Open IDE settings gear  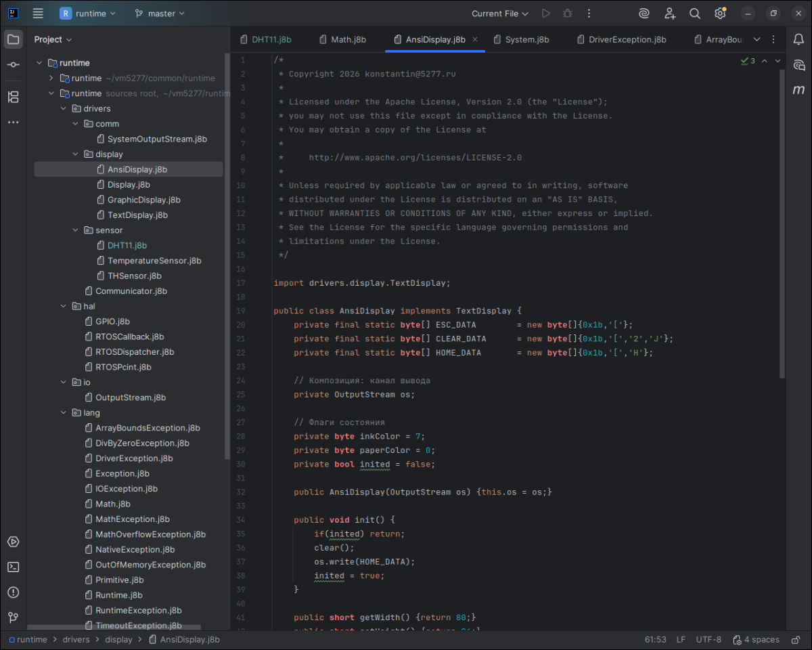[720, 14]
